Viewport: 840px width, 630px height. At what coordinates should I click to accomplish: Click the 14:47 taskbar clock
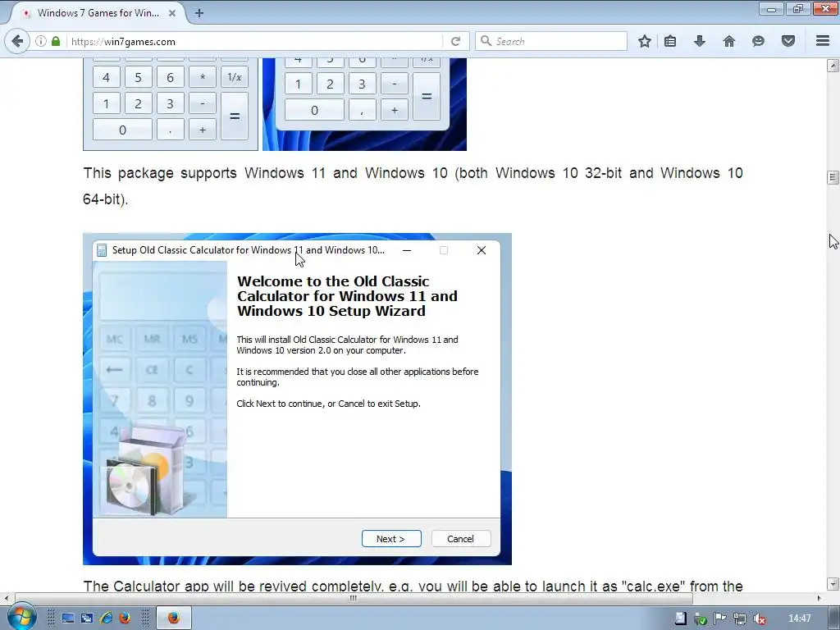click(x=799, y=619)
